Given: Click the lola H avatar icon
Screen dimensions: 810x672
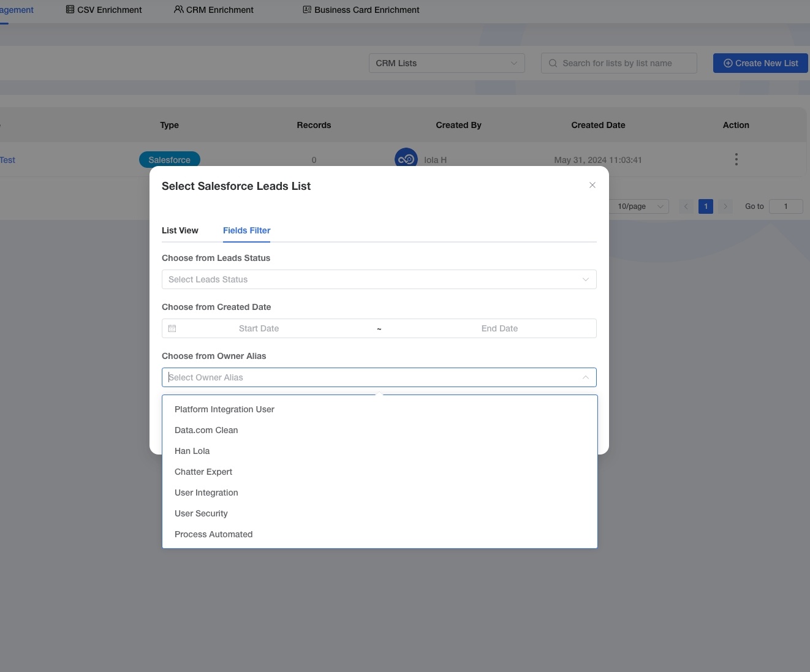Looking at the screenshot, I should coord(406,159).
